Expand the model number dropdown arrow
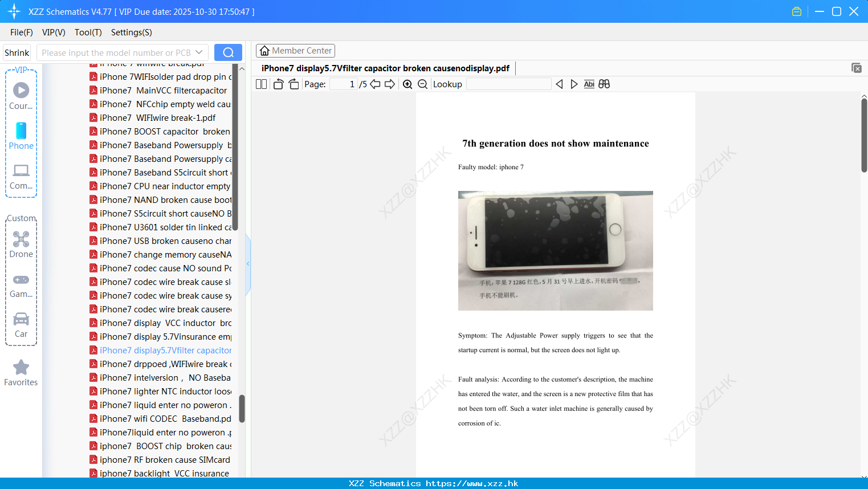This screenshot has height=489, width=868. tap(199, 52)
